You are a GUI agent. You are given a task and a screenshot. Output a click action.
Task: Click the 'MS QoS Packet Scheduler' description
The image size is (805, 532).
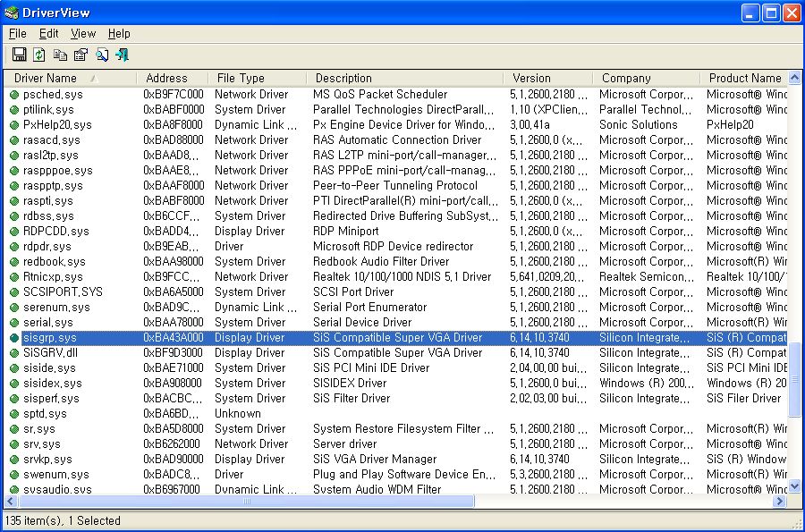[x=380, y=95]
